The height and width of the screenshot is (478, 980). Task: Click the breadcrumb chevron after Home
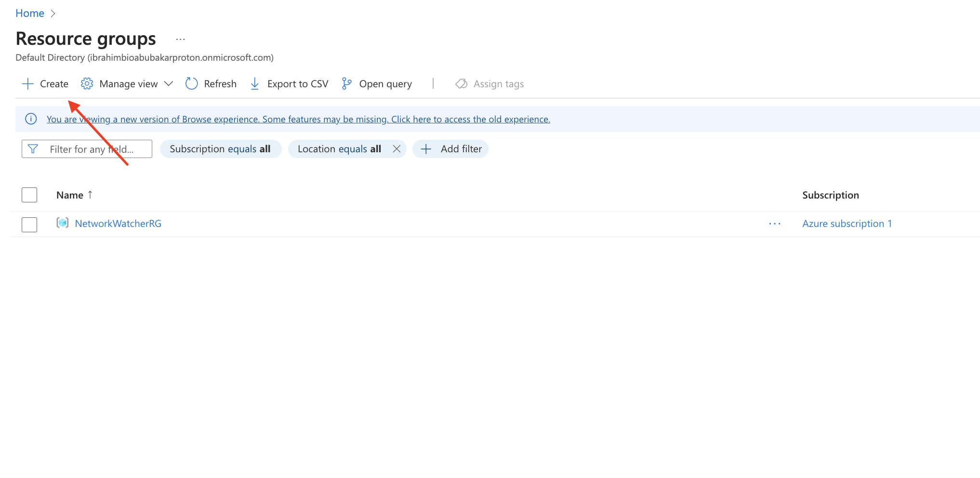click(x=53, y=13)
